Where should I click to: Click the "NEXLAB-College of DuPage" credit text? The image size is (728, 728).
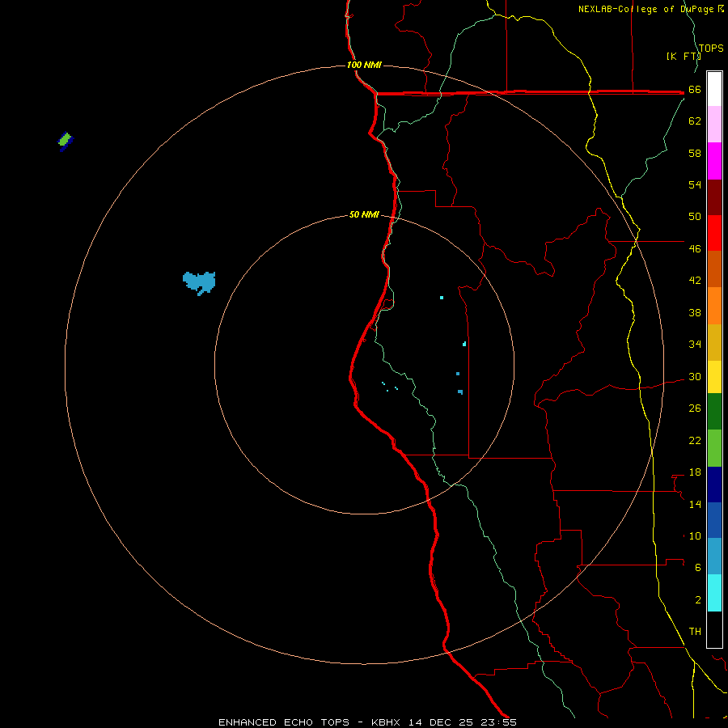(647, 9)
